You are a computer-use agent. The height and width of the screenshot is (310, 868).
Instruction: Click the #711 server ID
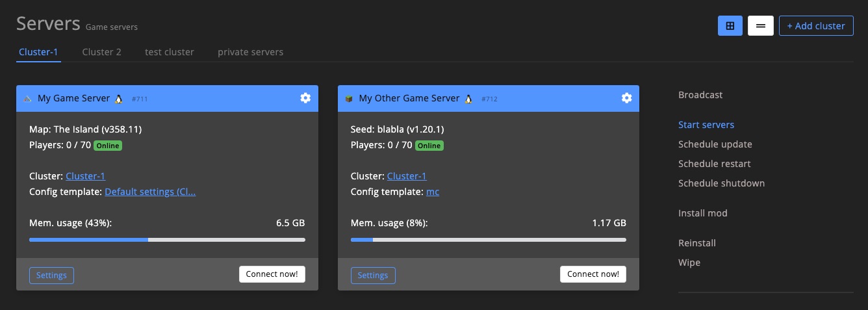click(x=140, y=99)
